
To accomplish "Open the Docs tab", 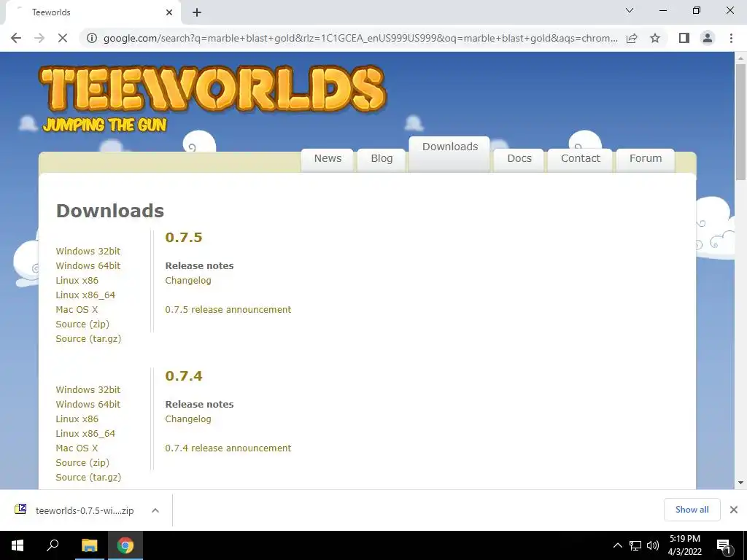I will pyautogui.click(x=519, y=158).
